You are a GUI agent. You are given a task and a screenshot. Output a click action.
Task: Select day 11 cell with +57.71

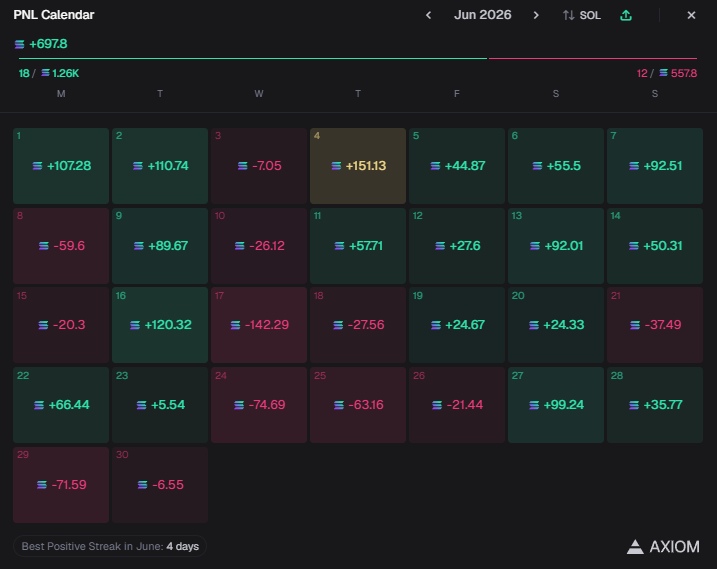point(358,246)
